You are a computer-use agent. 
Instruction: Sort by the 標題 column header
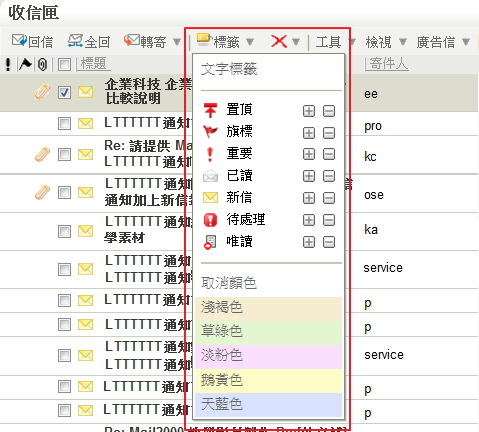point(93,63)
